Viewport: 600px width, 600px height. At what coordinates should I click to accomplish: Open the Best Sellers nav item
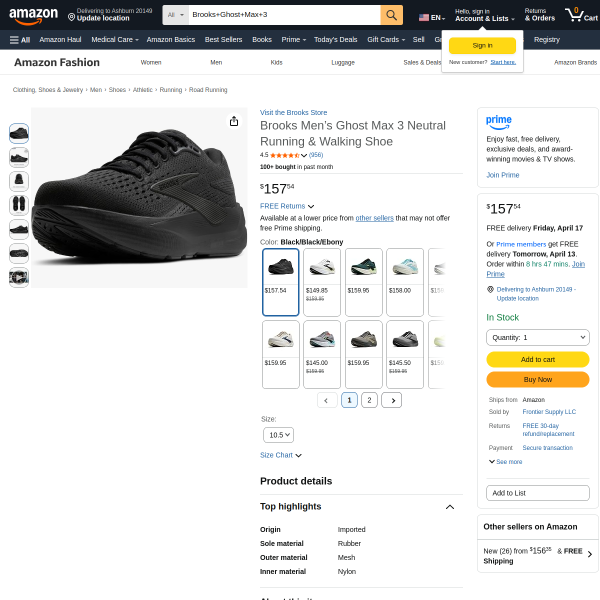224,39
